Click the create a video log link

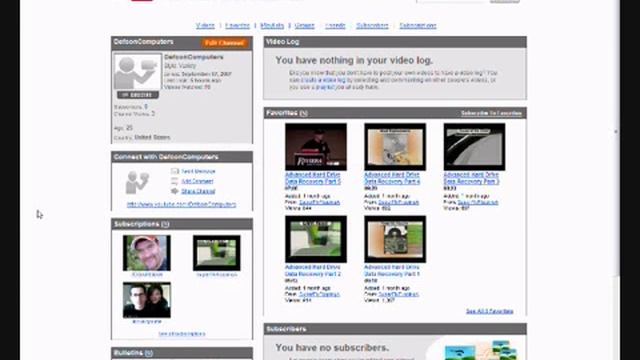coord(323,80)
